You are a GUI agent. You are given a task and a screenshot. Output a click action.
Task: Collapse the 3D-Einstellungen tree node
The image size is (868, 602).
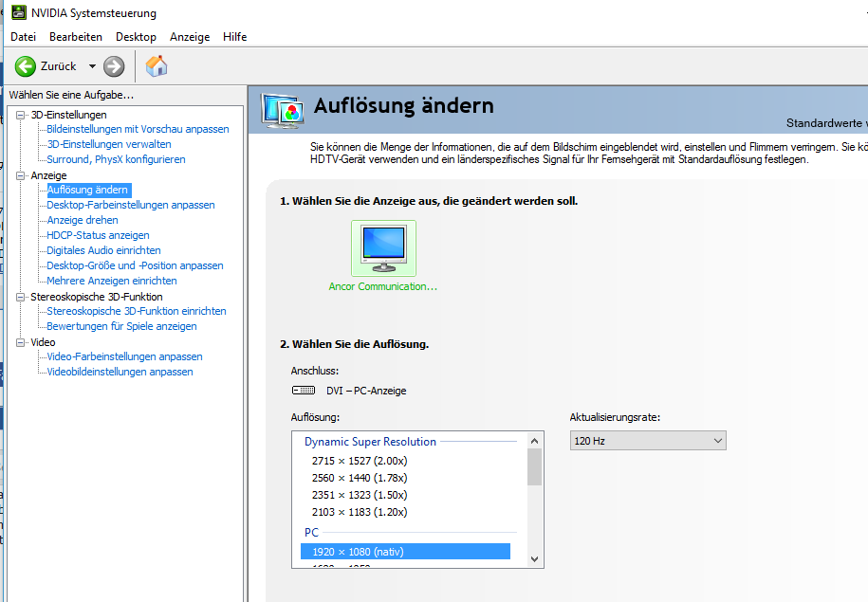point(21,115)
